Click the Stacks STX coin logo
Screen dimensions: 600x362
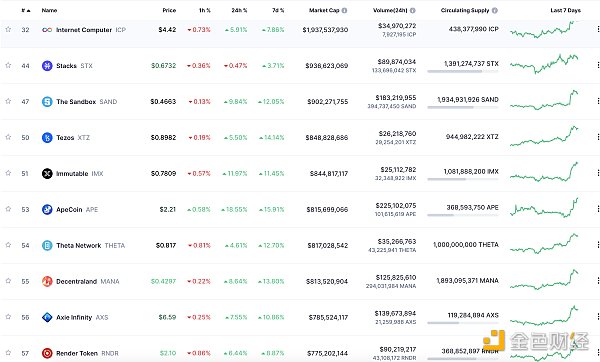(x=47, y=66)
